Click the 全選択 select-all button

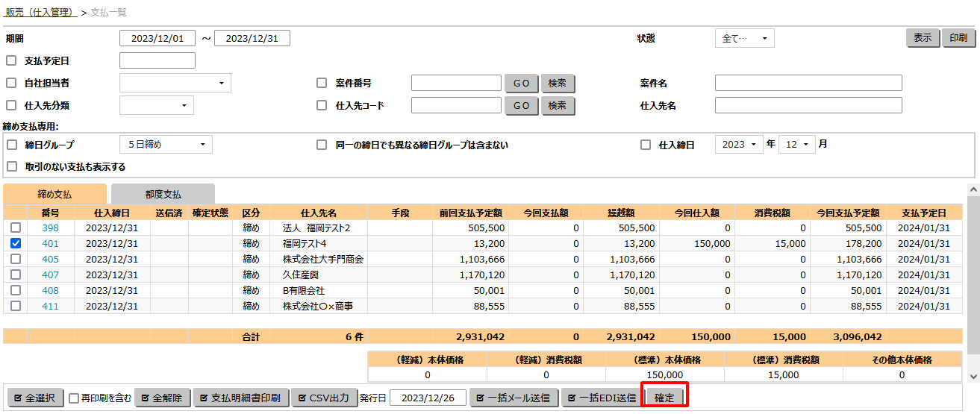click(x=34, y=398)
